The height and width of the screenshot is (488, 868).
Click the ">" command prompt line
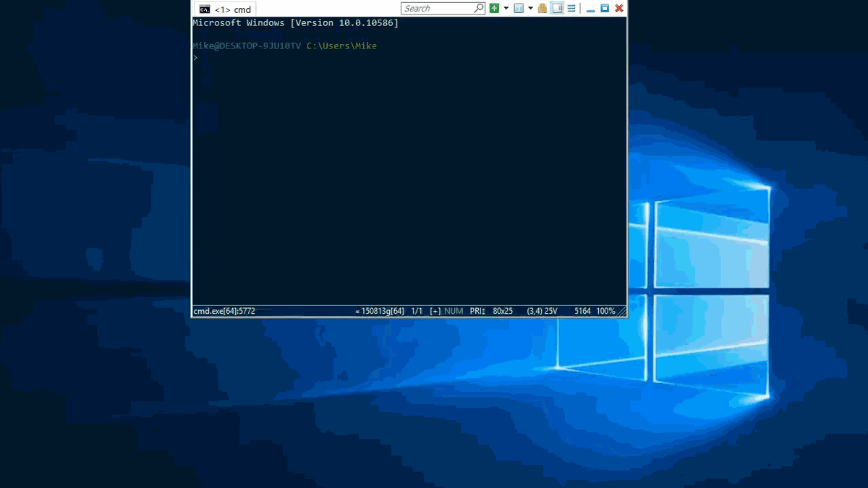(195, 58)
